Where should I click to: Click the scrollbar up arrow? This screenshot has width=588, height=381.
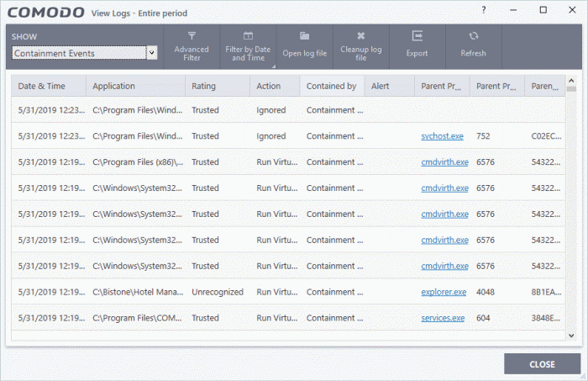pyautogui.click(x=571, y=81)
